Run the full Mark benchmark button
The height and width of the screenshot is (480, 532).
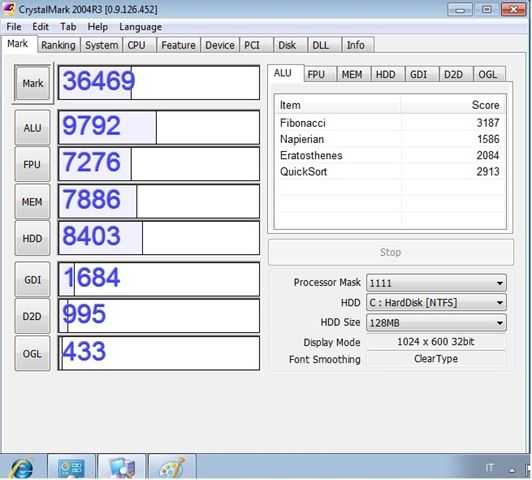click(x=33, y=83)
